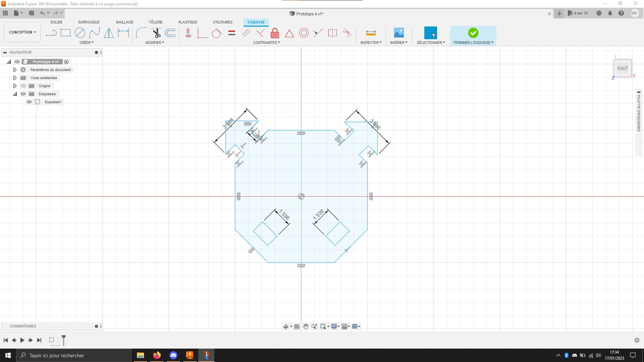
Task: Open the CRÉER dropdown menu
Action: (87, 43)
